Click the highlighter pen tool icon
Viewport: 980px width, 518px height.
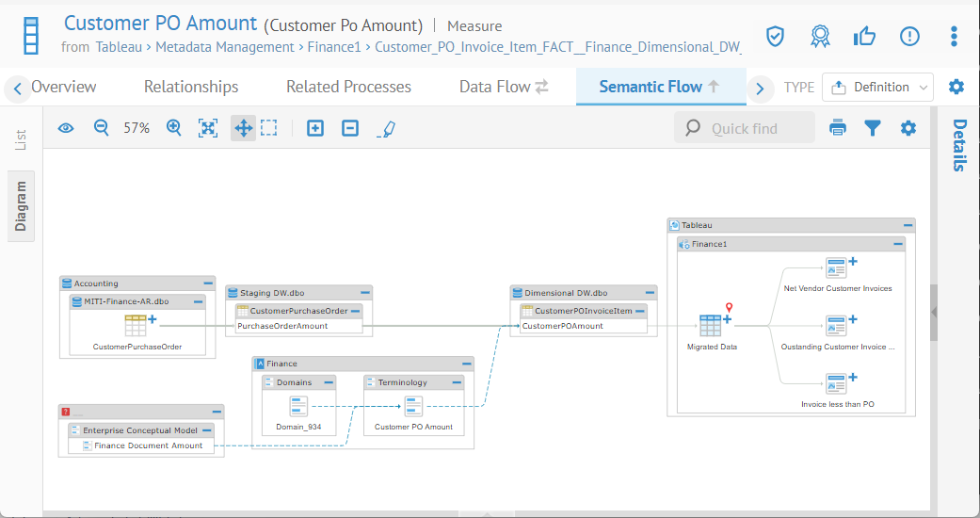point(386,128)
